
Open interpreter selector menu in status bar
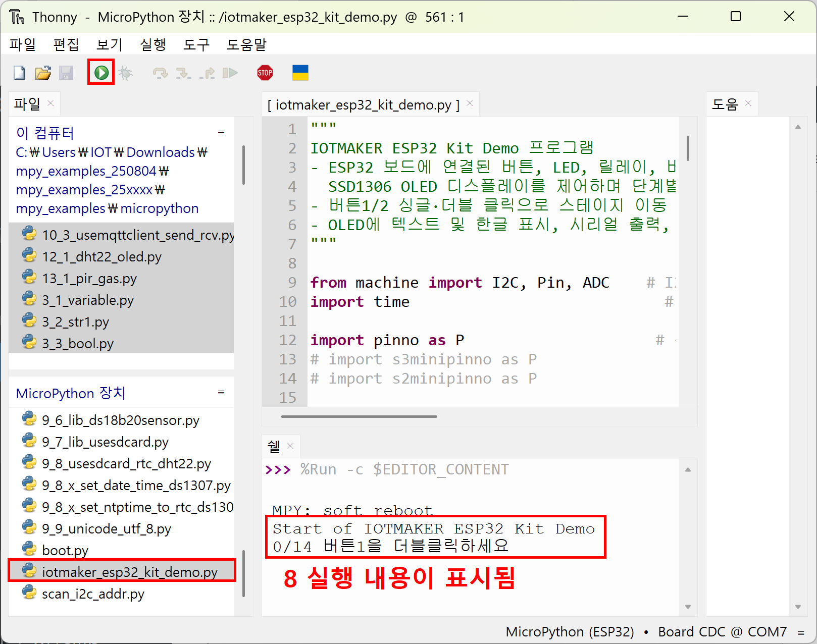click(x=801, y=632)
